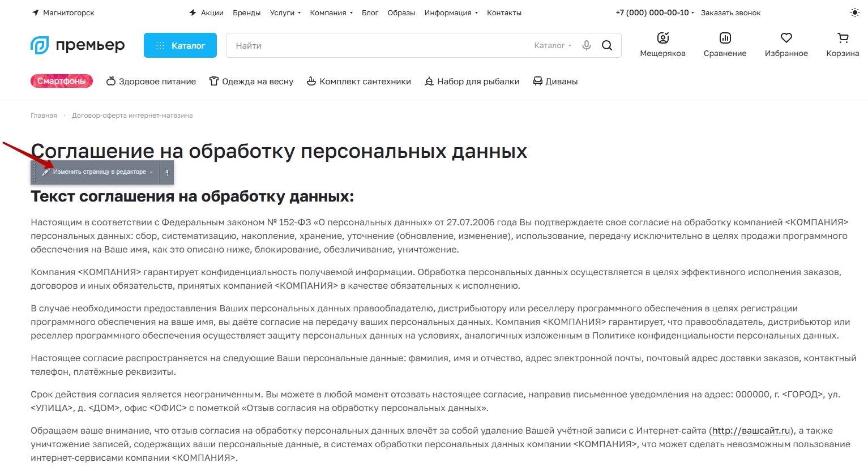Screen dimensions: 868x471
Task: Click the sofa icon for Диваны
Action: [538, 81]
